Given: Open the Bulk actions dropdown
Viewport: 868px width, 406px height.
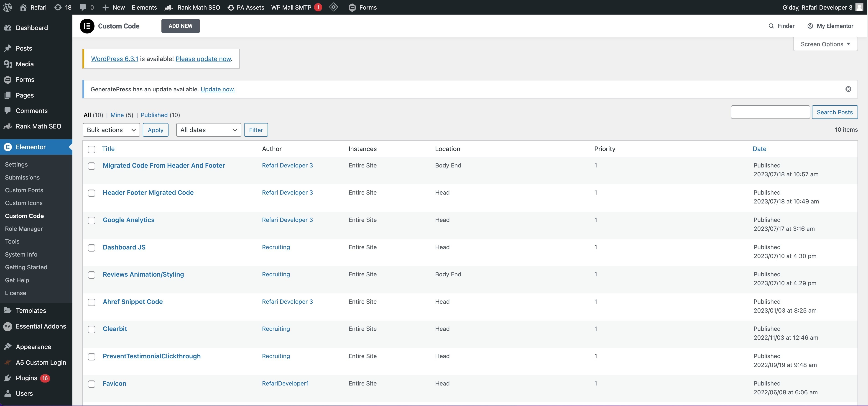Looking at the screenshot, I should 111,130.
